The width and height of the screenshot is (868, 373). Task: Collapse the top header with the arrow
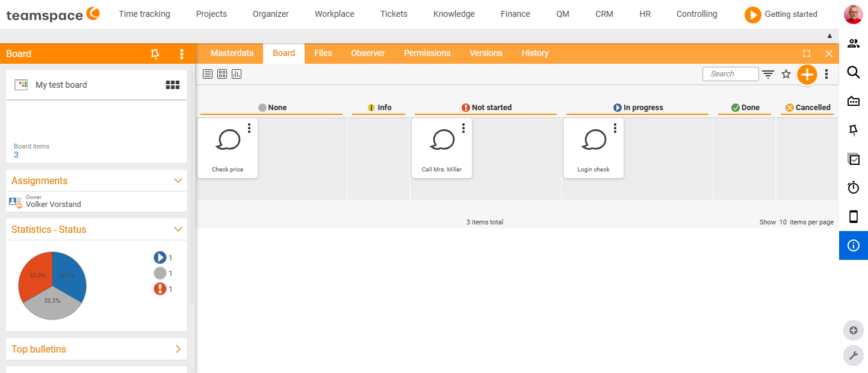click(829, 36)
